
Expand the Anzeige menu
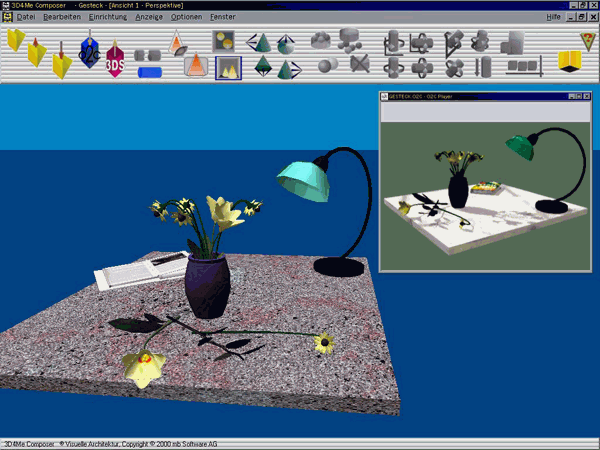(150, 17)
